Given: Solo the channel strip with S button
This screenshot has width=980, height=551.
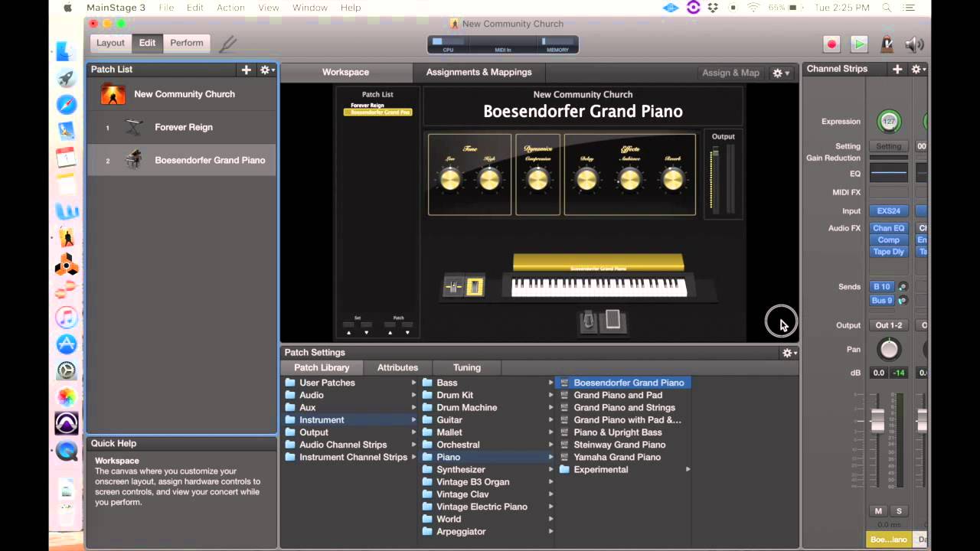Looking at the screenshot, I should click(899, 511).
